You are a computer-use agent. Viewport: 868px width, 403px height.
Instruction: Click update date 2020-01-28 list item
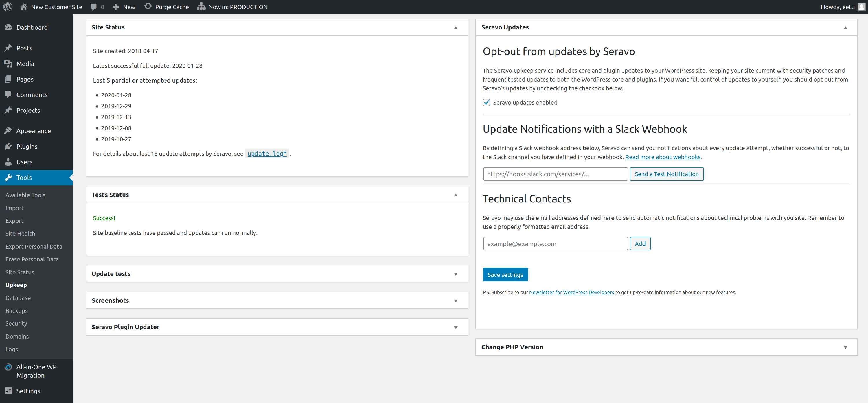pyautogui.click(x=116, y=95)
